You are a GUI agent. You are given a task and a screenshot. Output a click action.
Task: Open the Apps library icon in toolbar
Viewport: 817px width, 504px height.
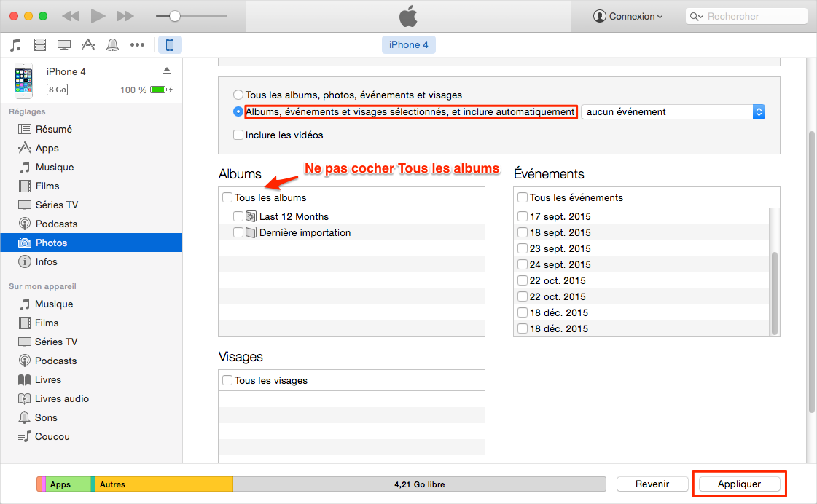88,44
